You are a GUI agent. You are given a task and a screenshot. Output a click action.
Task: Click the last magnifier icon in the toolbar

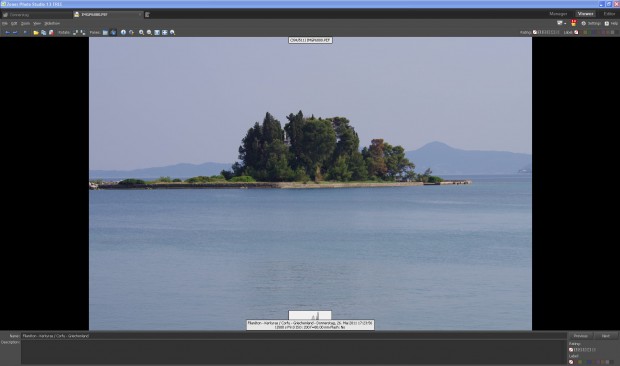pyautogui.click(x=172, y=32)
